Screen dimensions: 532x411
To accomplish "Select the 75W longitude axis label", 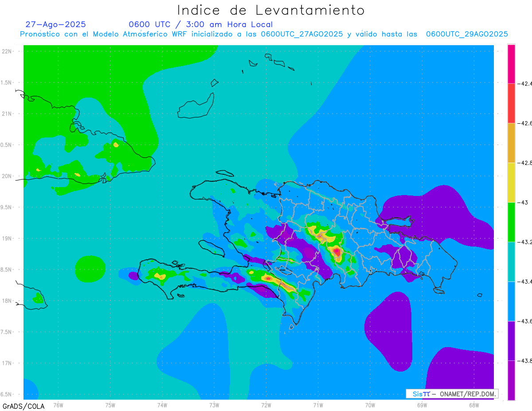I will [x=110, y=405].
